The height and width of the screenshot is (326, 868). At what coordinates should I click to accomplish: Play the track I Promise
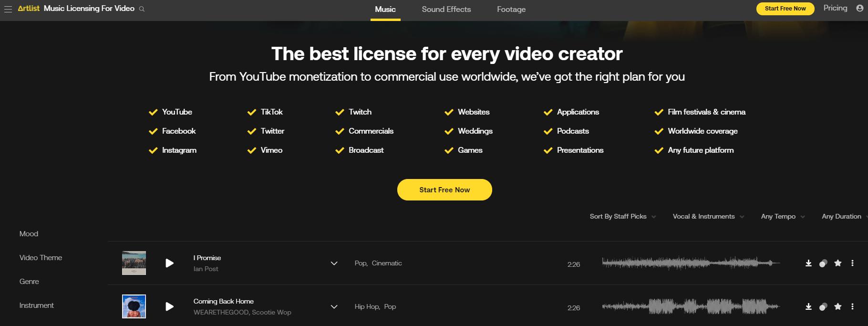pyautogui.click(x=169, y=263)
